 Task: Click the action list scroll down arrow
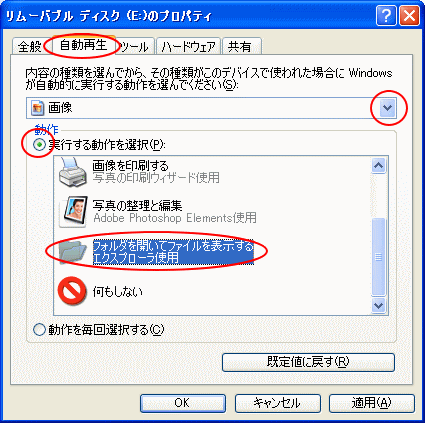378,305
